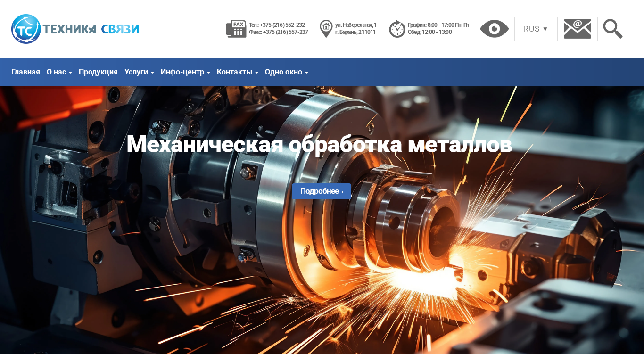Click the Подробнее button
The width and height of the screenshot is (644, 362).
pos(322,191)
